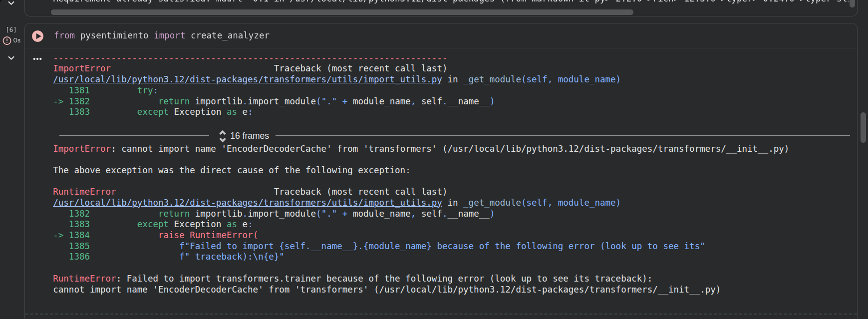This screenshot has width=868, height=319.
Task: Collapse the cell output with chevron
Action: point(11,58)
